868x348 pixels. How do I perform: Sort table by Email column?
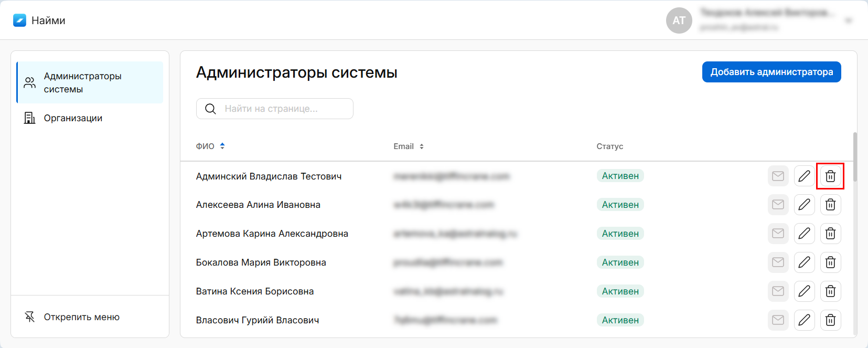(x=422, y=146)
